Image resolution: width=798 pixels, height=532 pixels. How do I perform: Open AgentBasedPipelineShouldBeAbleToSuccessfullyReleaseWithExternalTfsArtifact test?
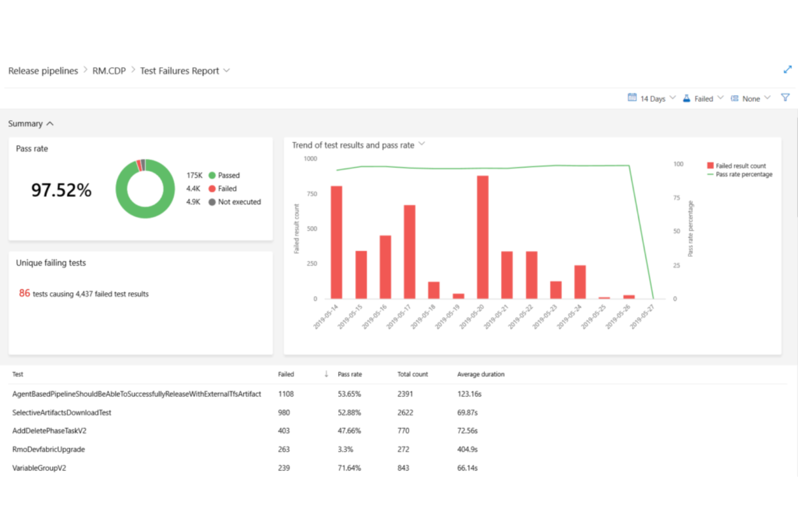(x=136, y=394)
